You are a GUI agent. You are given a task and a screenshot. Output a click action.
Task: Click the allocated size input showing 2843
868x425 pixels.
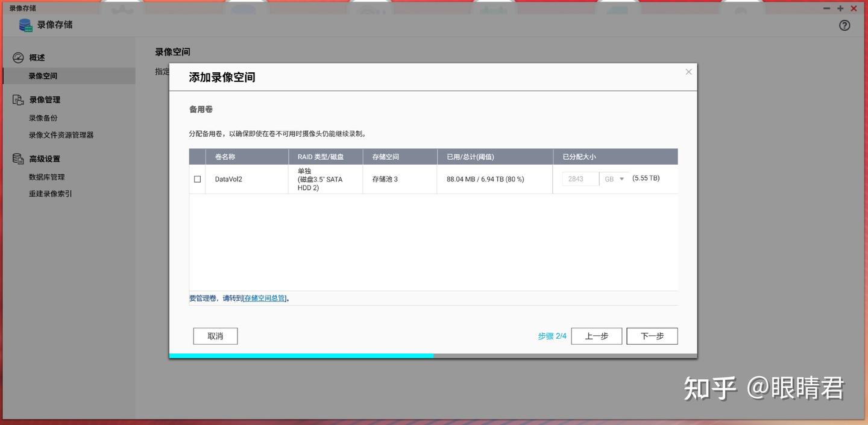(579, 177)
